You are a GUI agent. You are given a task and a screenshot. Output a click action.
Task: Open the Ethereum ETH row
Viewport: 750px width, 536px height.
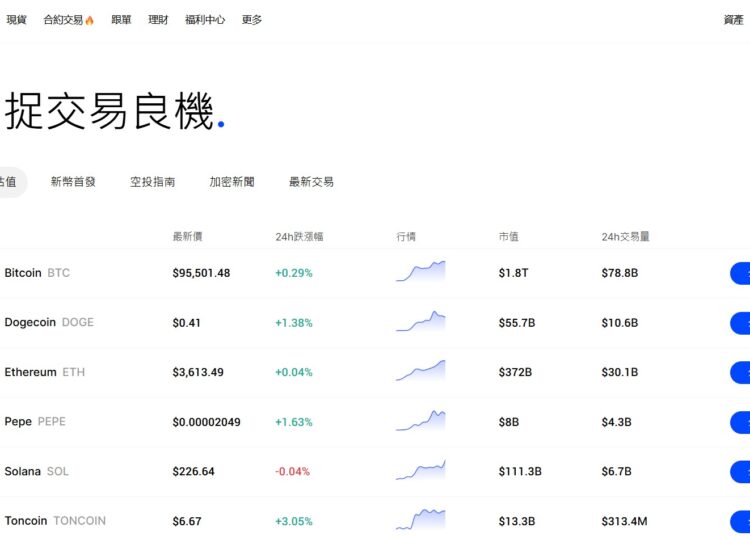(x=375, y=372)
